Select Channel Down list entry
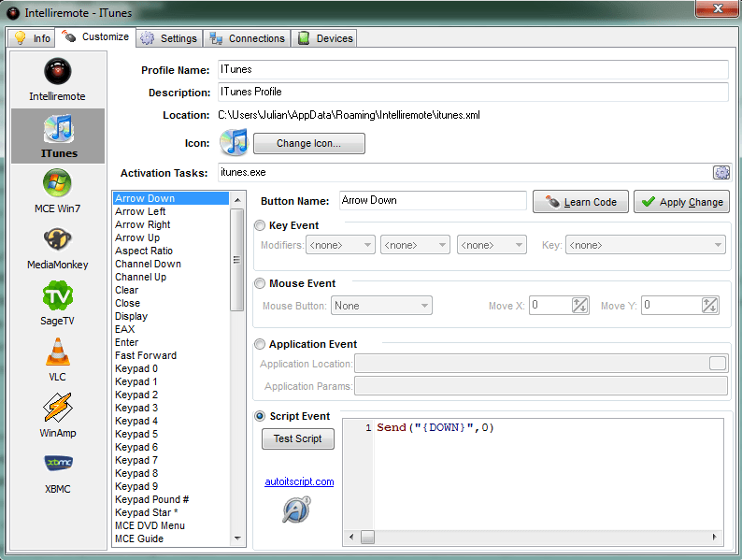742x560 pixels. tap(171, 265)
